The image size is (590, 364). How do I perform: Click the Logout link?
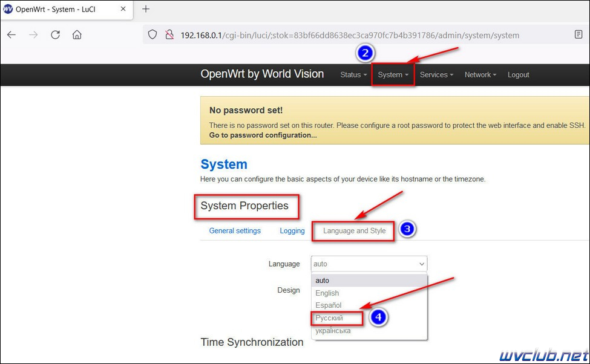click(518, 75)
